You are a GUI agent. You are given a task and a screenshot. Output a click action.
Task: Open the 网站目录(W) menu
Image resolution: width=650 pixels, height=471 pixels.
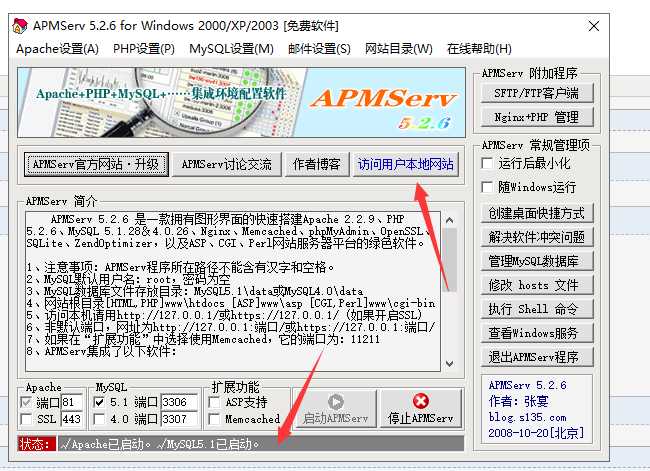(398, 49)
